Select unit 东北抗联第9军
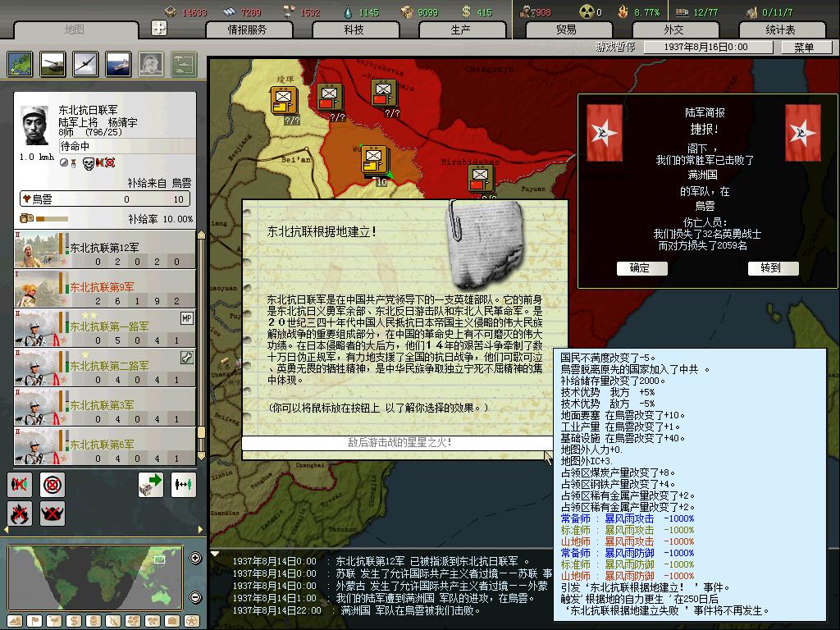 [104, 289]
